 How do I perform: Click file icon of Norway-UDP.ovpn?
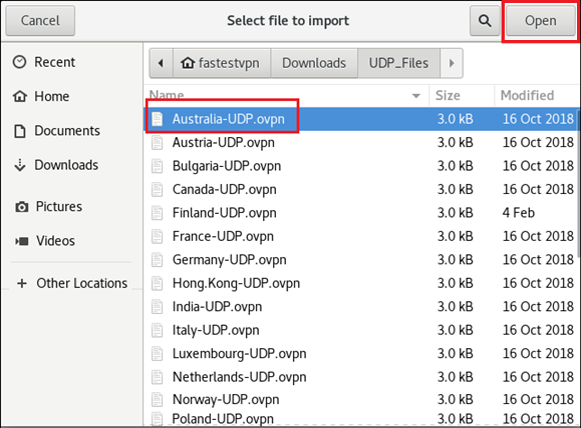coord(157,399)
